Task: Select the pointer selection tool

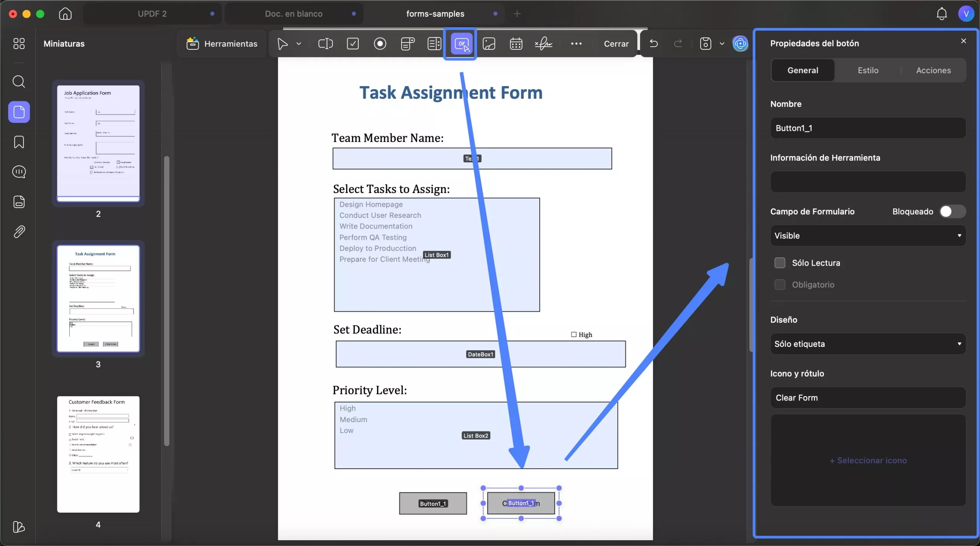Action: (x=283, y=44)
